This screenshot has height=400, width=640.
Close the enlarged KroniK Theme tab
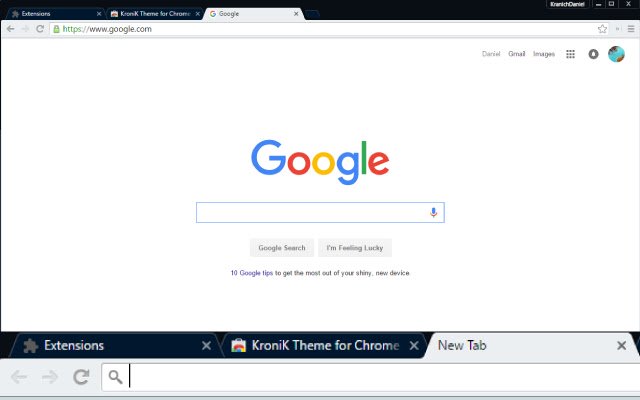click(414, 346)
